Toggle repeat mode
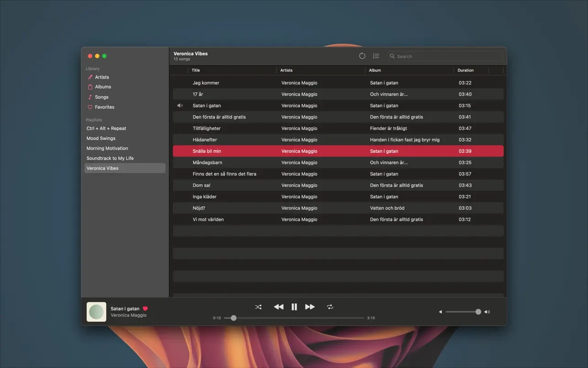The width and height of the screenshot is (588, 368). tap(330, 307)
